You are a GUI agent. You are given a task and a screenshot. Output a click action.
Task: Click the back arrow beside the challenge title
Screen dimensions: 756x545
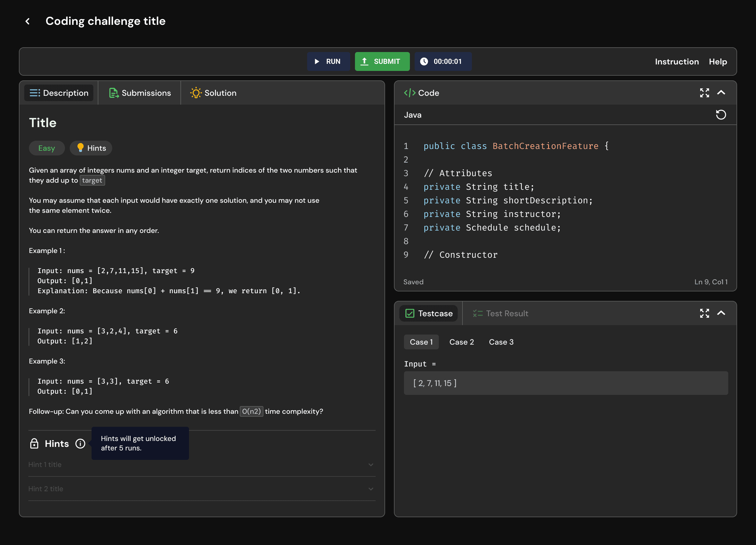[x=28, y=21]
